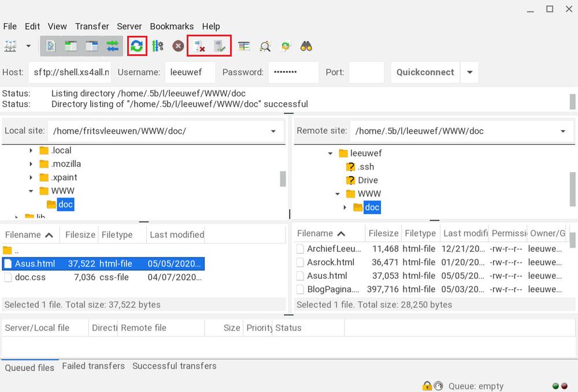Open the Server menu
Viewport: 578px width, 392px height.
[129, 27]
